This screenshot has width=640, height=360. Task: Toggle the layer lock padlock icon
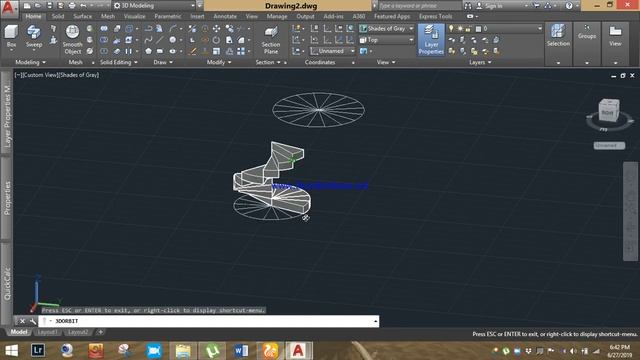468,29
